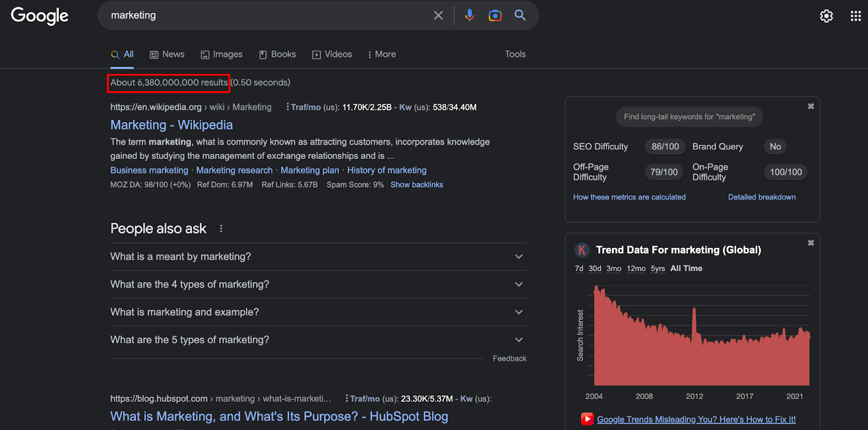Screen dimensions: 868x430
Task: Open the HubSpot "What is Marketing" result
Action: coord(279,416)
